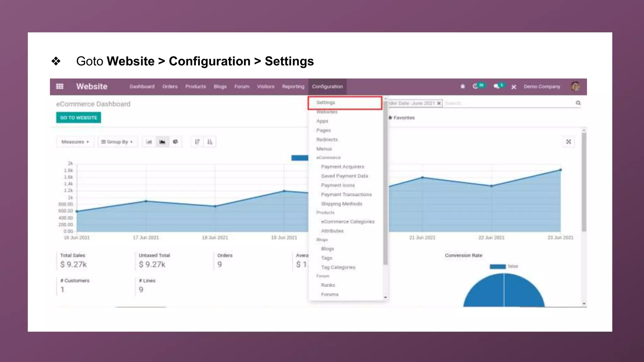Open the Demo Company switcher
Screen dimensions: 644x362
tap(542, 86)
